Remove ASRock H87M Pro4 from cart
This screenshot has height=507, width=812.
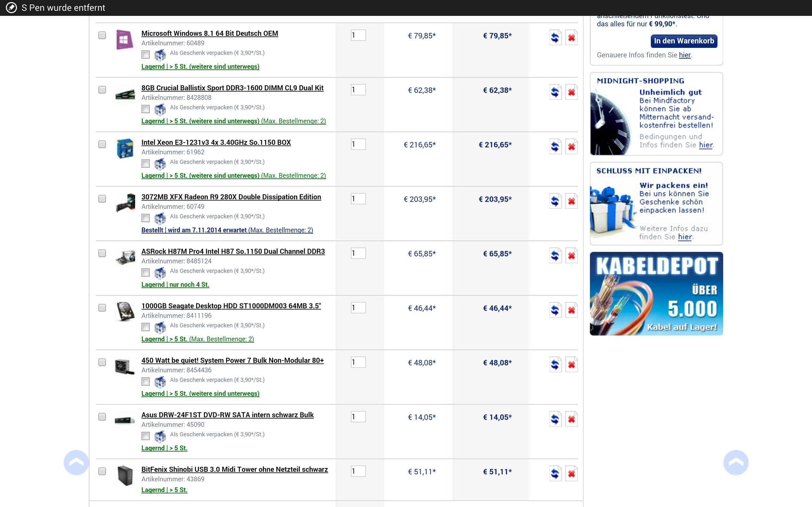(571, 256)
